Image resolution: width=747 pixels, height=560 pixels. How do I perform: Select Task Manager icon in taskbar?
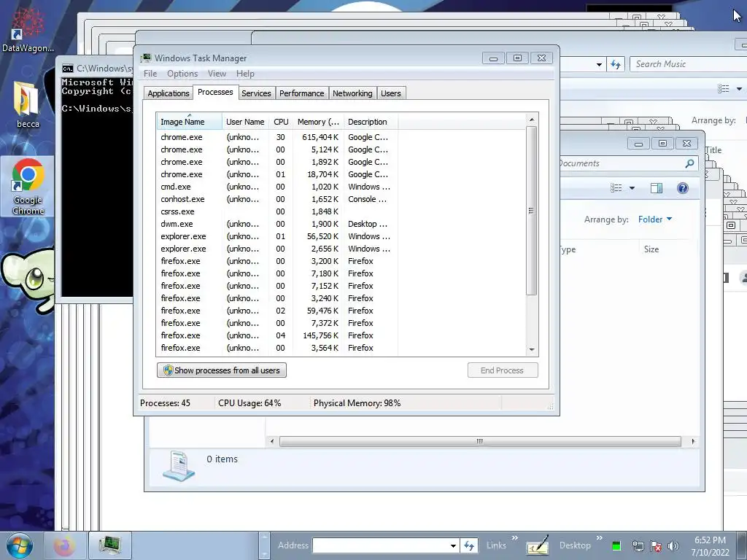(110, 545)
